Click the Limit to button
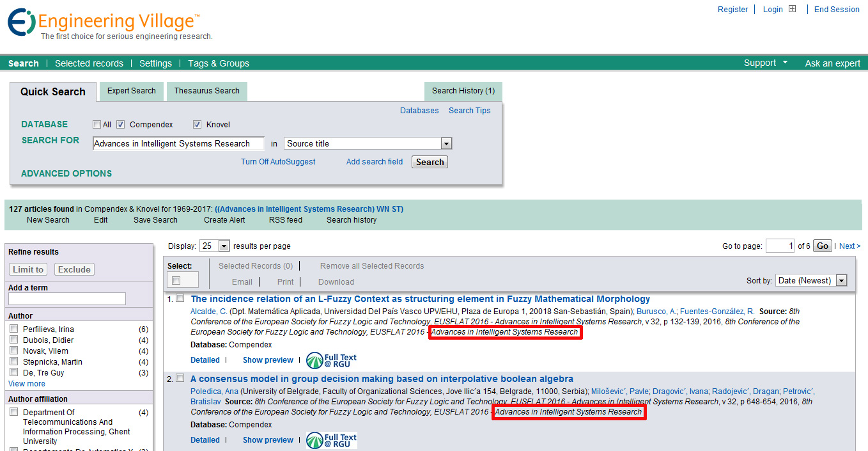Image resolution: width=868 pixels, height=451 pixels. (x=29, y=269)
